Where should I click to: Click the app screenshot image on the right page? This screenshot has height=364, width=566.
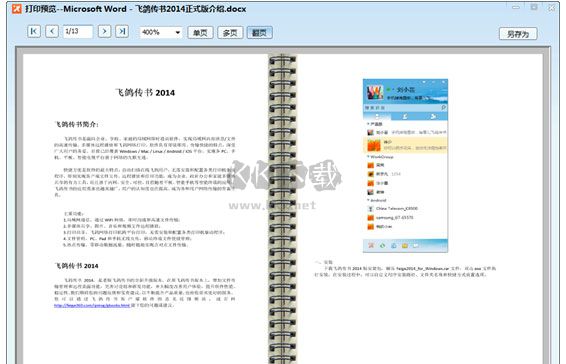click(x=405, y=165)
